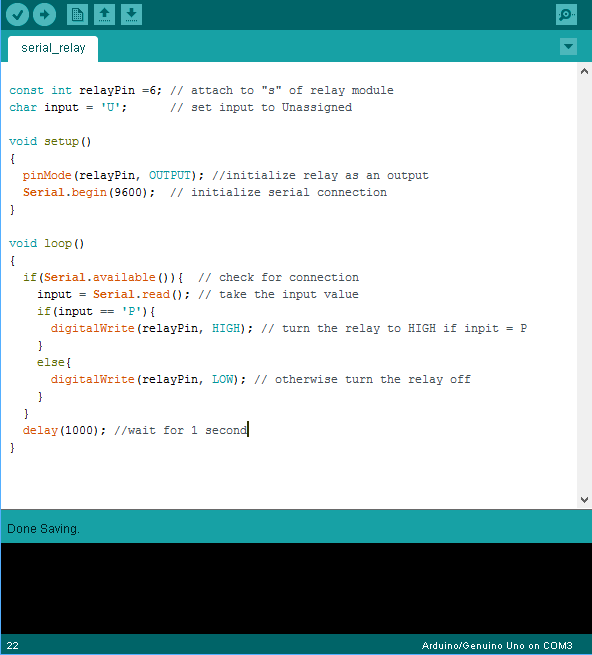The image size is (592, 655).
Task: Click 'HIGH' in the digitalWrite line
Action: (226, 328)
